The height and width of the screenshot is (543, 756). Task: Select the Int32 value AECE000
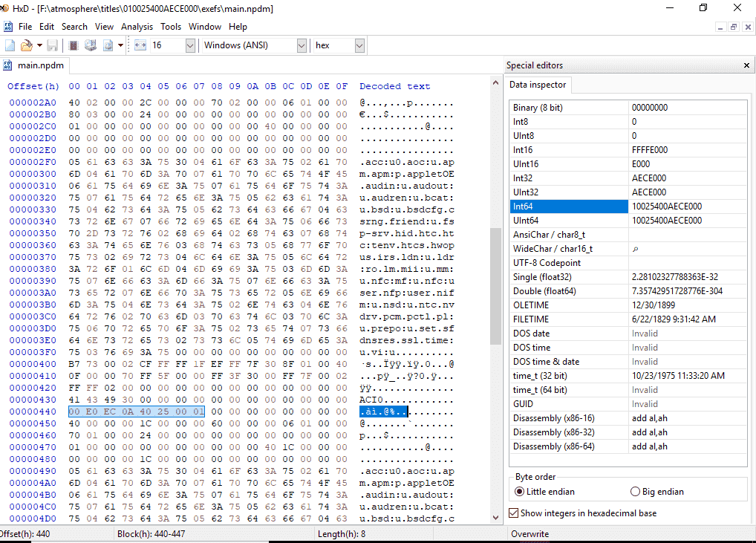pos(649,178)
